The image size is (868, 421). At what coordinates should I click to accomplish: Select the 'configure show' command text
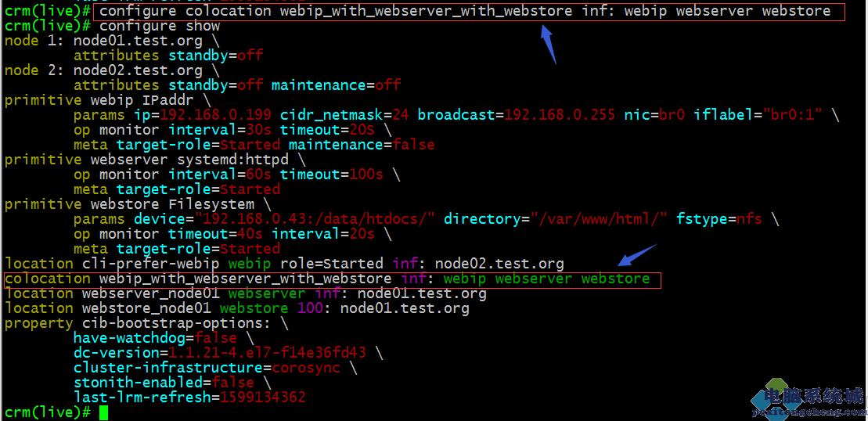[x=160, y=26]
